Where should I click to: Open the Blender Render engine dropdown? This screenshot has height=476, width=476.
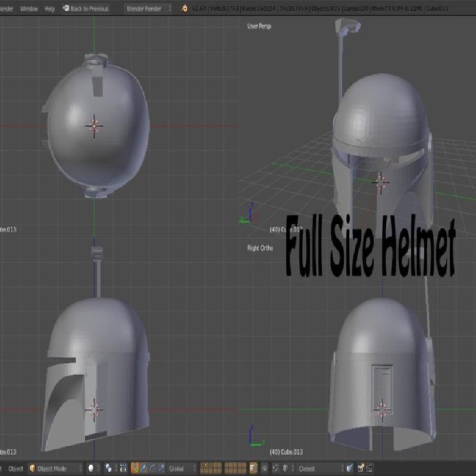[x=148, y=8]
